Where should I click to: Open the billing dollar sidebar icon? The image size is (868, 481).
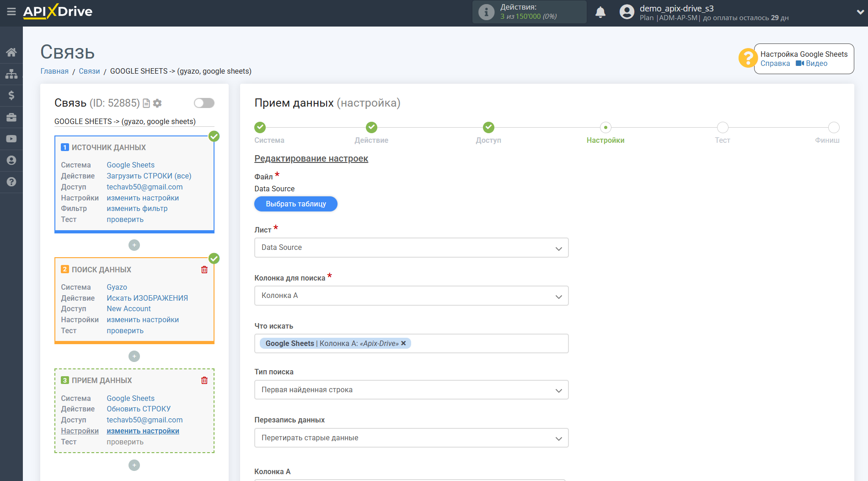click(11, 95)
